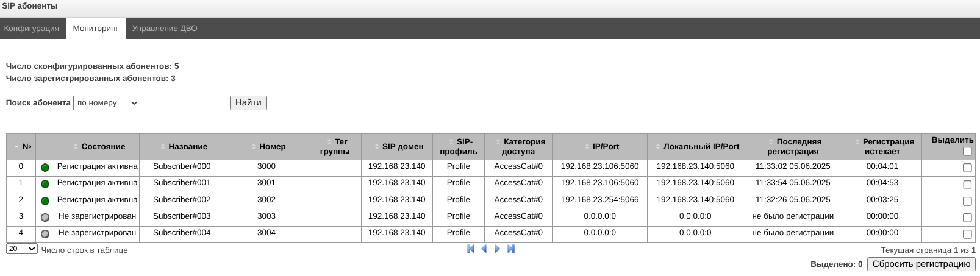Tick the checkbox for Subscriber#004 row
The height and width of the screenshot is (276, 980).
pos(967,234)
